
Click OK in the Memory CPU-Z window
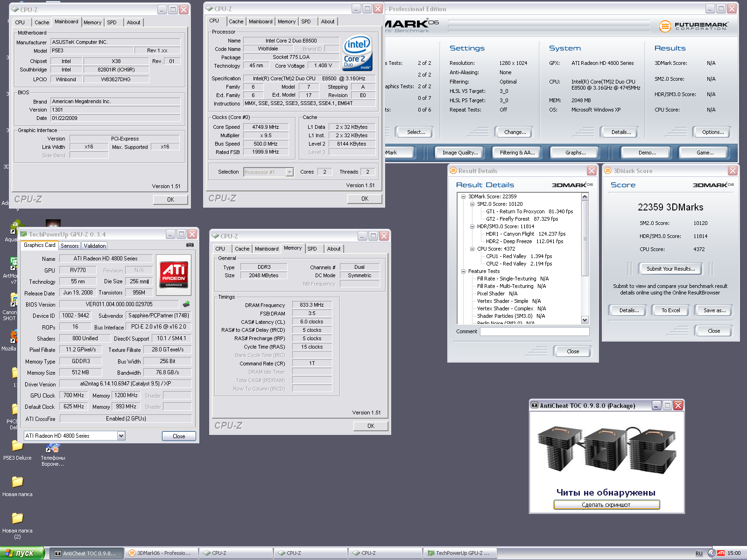pos(371,426)
